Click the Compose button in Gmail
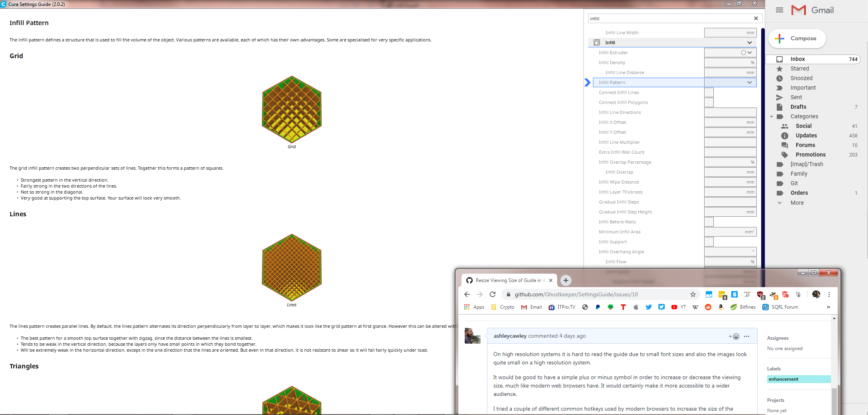Viewport: 868px width, 415px height. point(797,38)
